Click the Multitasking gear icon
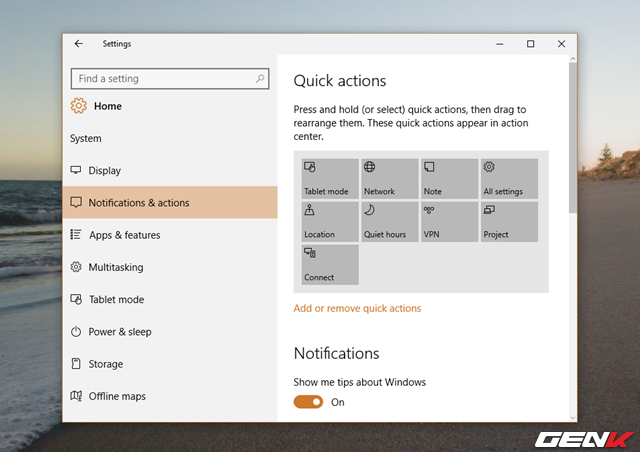 (x=76, y=267)
